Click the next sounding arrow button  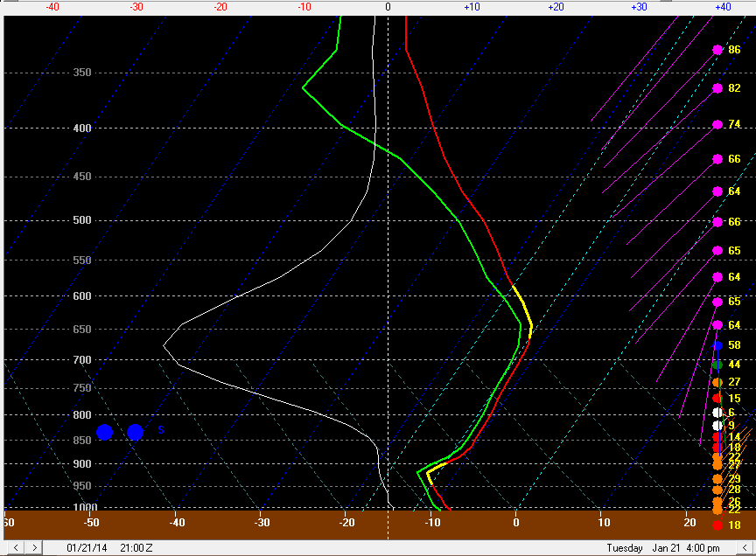pos(33,548)
